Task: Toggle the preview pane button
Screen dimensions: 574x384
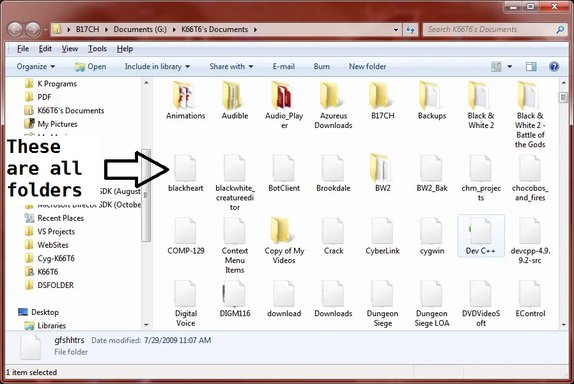Action: click(x=531, y=66)
